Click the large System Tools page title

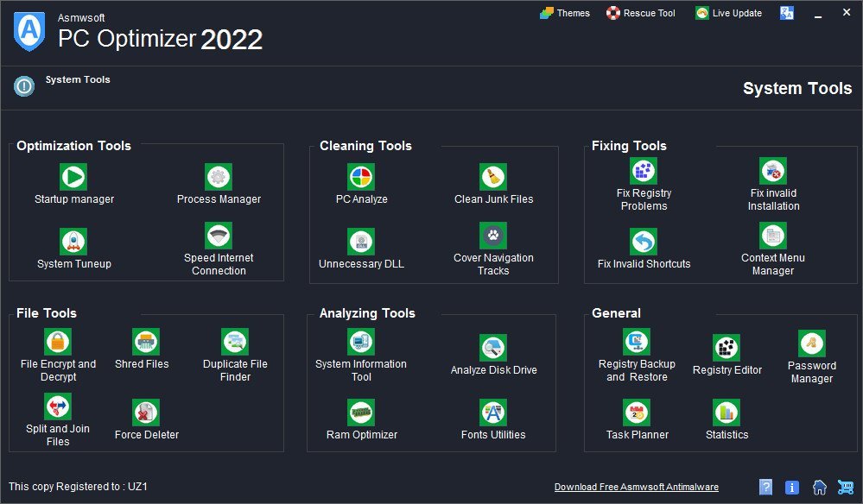(797, 89)
